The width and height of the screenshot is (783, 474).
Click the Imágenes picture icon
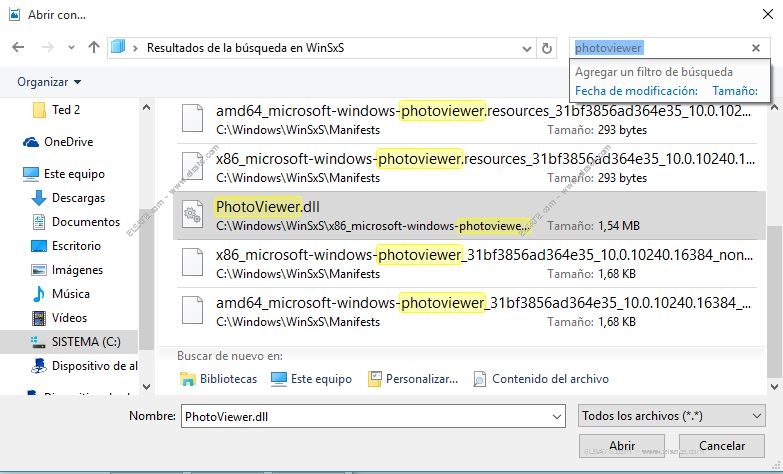tap(39, 270)
